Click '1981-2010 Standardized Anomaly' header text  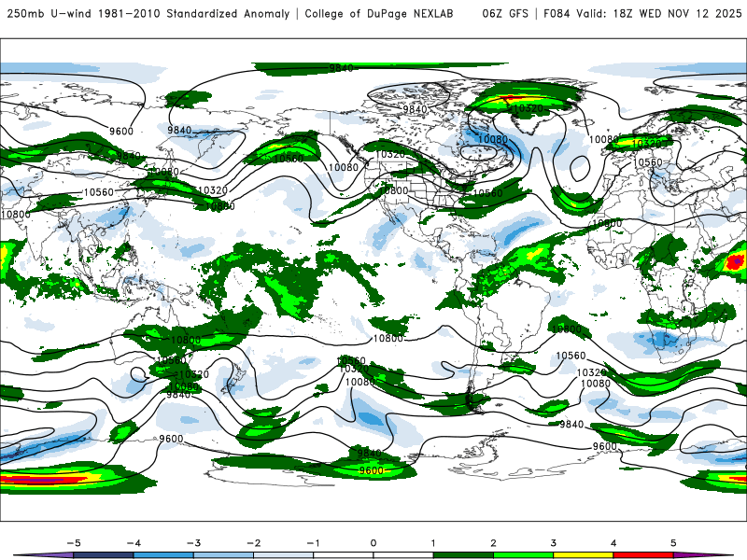point(194,14)
